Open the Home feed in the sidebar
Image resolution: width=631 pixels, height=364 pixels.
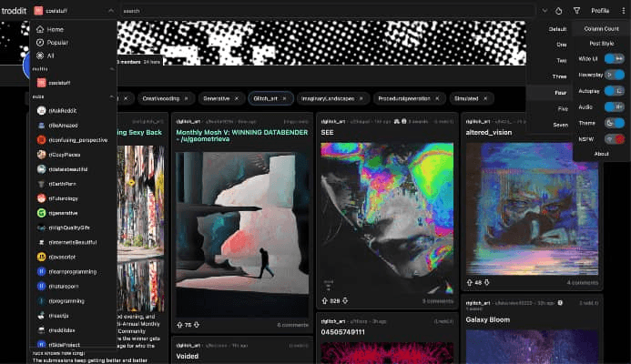50,29
